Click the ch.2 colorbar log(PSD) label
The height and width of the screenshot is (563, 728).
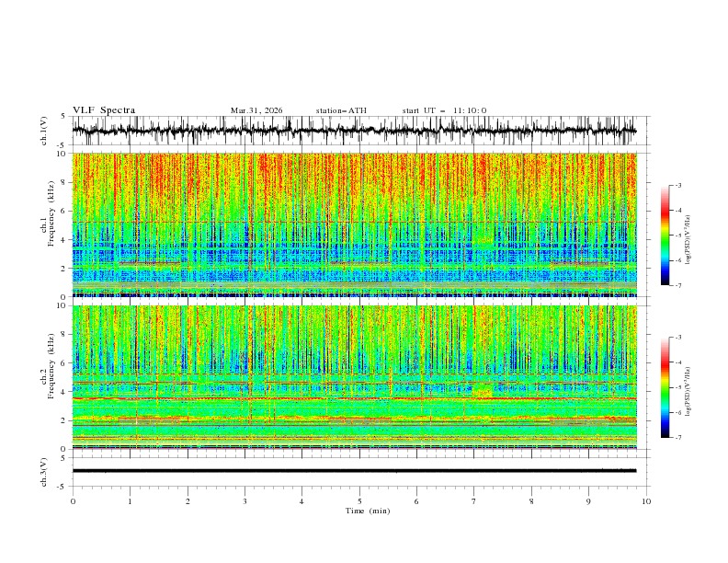coord(688,392)
